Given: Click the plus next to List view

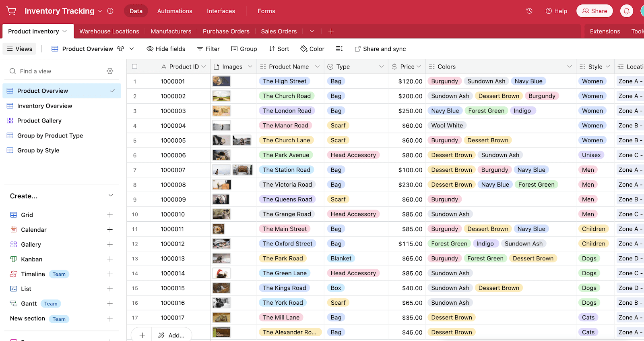Looking at the screenshot, I should (110, 289).
